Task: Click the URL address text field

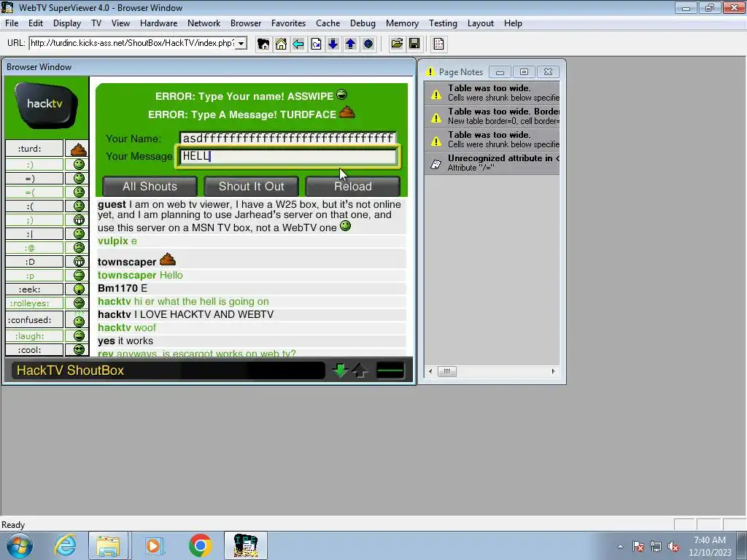Action: coord(133,43)
